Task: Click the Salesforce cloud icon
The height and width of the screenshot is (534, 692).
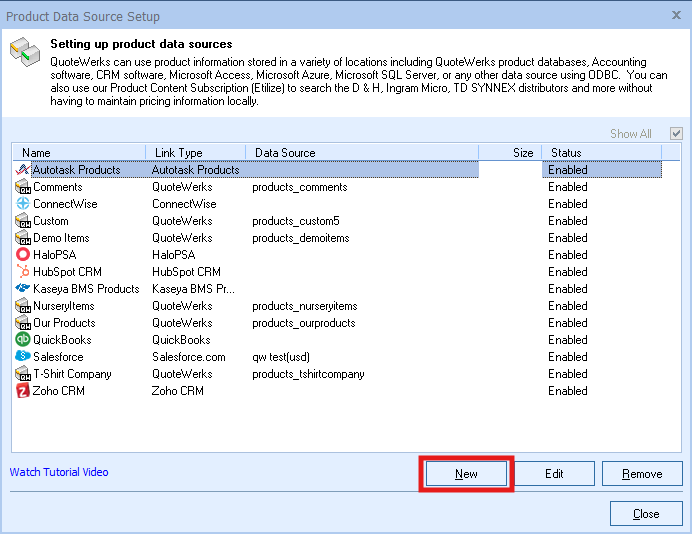Action: tap(23, 357)
